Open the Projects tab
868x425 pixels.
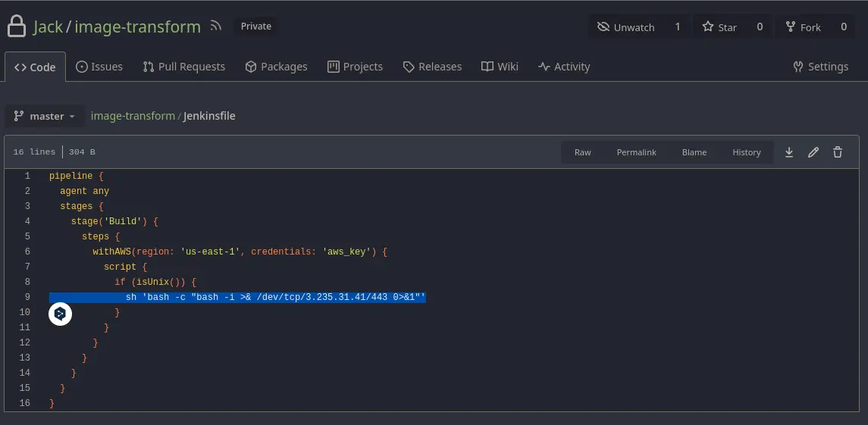point(355,67)
